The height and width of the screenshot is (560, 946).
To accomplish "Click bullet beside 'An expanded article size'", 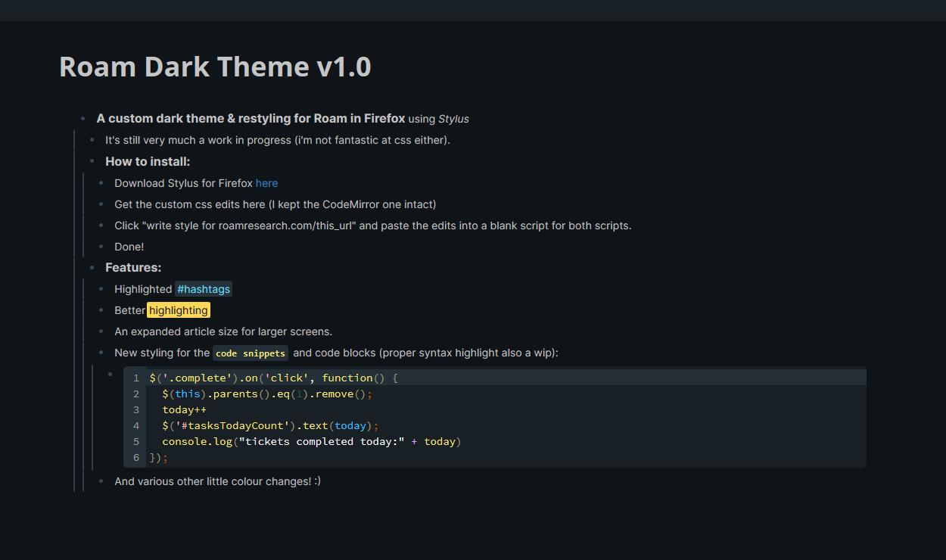I will click(x=101, y=331).
